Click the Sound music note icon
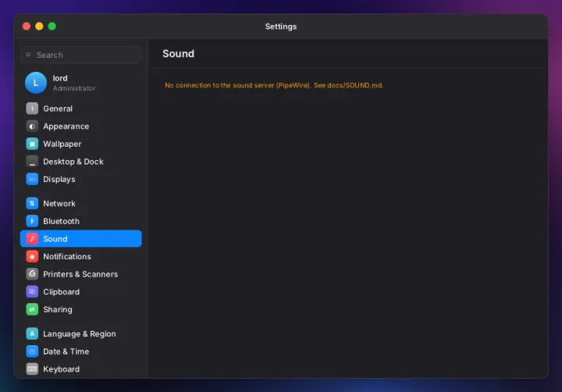The width and height of the screenshot is (562, 392). coord(32,238)
